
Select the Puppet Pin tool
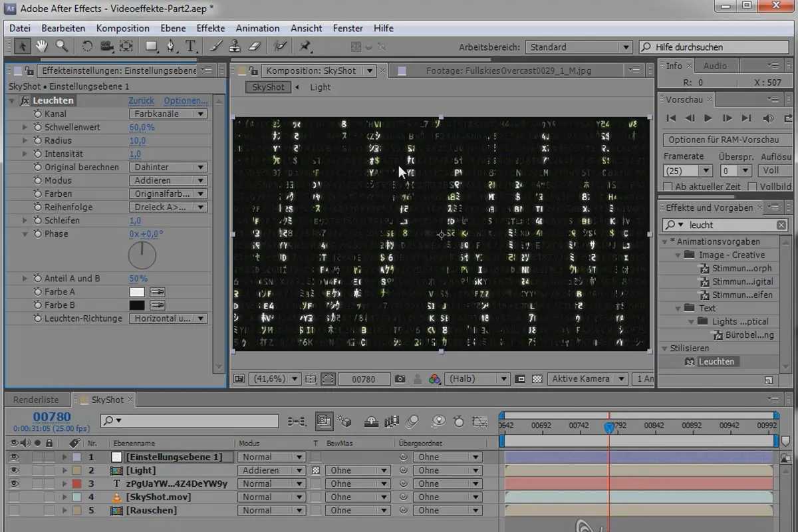(305, 46)
